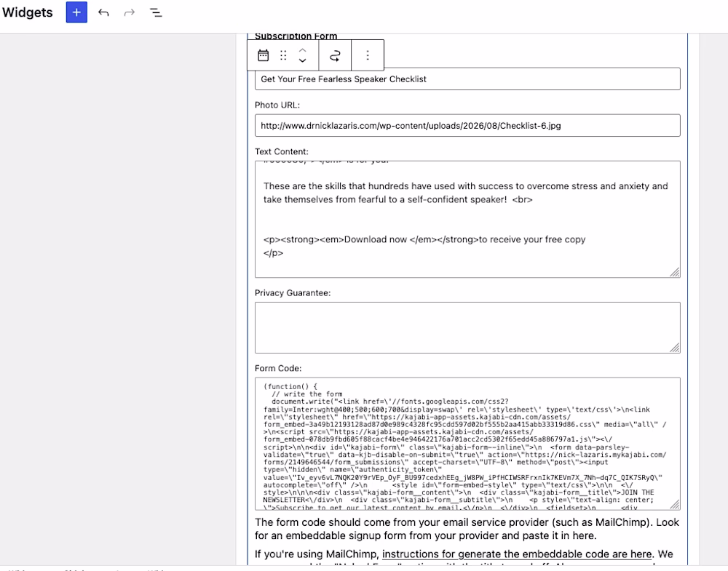Click the Text Content label
The image size is (728, 571).
(281, 152)
